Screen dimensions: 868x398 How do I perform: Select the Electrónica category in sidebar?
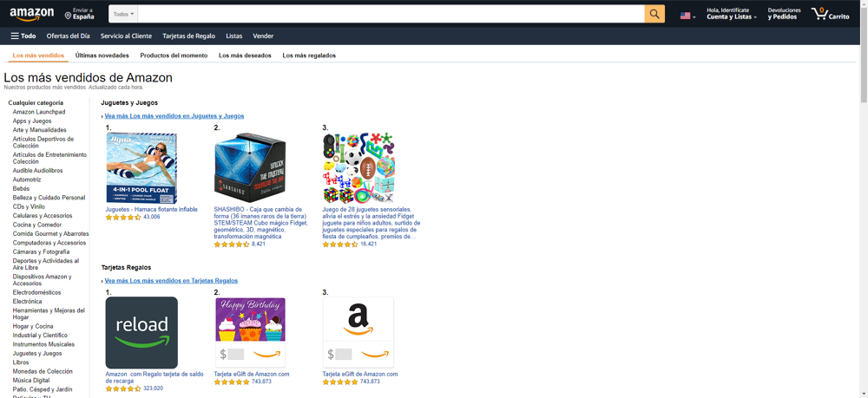click(x=27, y=301)
